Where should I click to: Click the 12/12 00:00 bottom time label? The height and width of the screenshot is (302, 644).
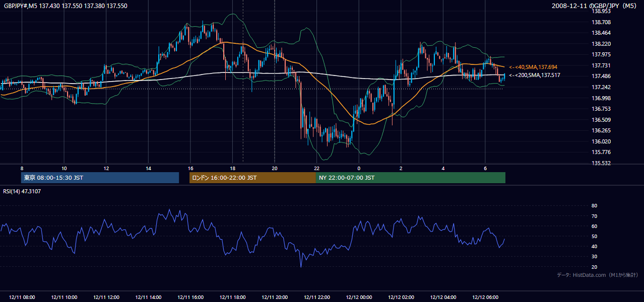tap(359, 297)
